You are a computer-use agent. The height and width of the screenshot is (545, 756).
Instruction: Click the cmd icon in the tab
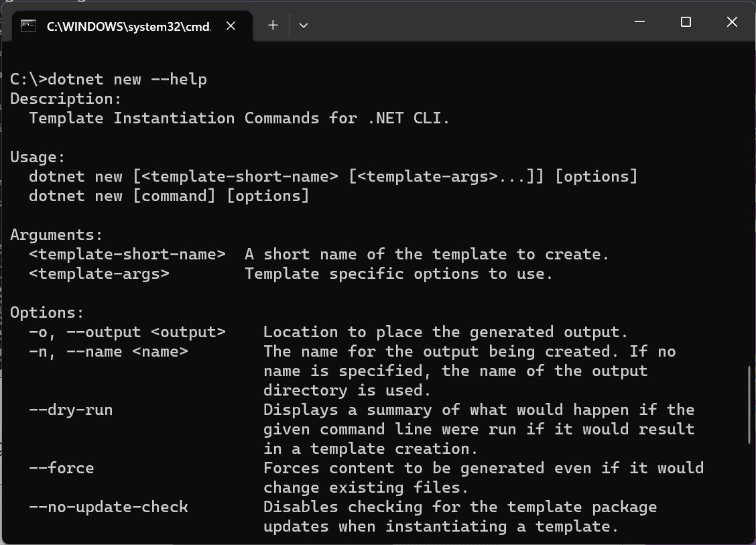coord(28,26)
